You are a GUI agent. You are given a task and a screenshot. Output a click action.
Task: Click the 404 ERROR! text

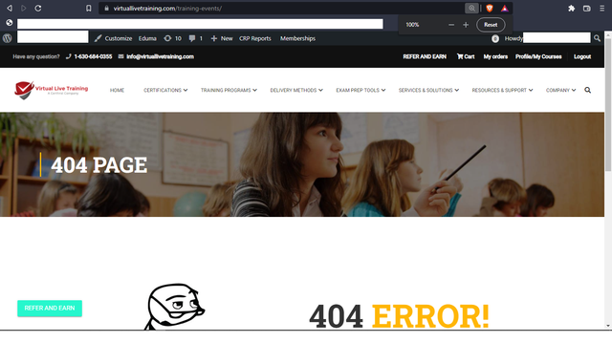coord(399,316)
